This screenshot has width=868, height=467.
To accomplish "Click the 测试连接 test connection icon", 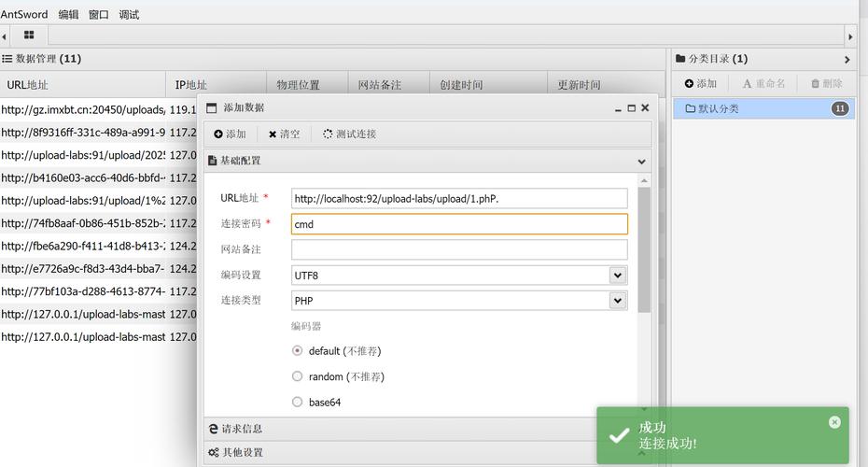I will coord(328,134).
